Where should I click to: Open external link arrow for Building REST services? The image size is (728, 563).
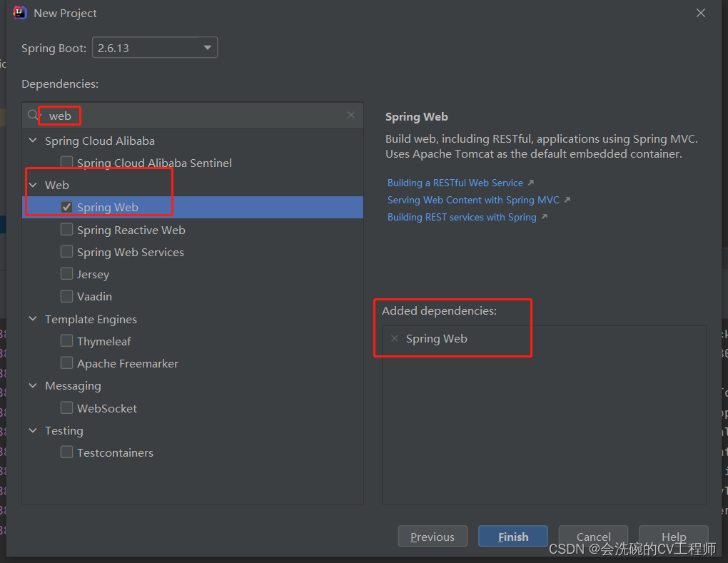[544, 217]
